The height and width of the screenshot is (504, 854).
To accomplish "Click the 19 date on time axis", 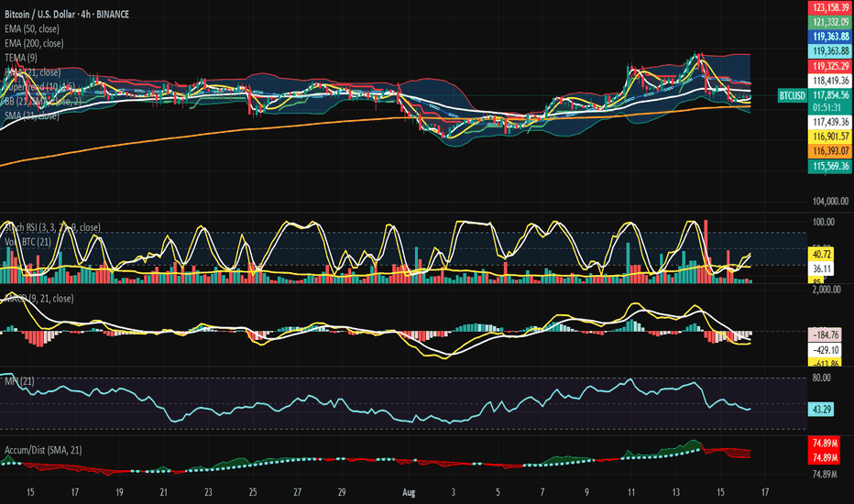I will [x=119, y=492].
